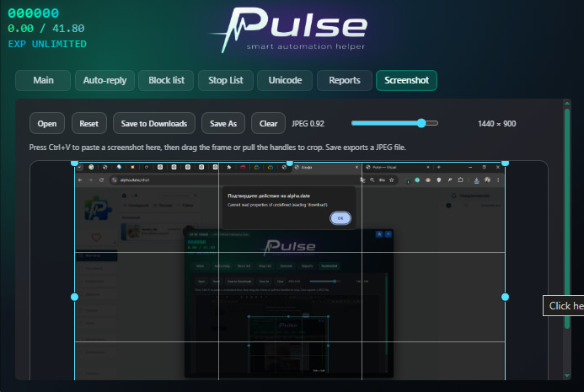Click the left-middle crop handle

tap(74, 297)
